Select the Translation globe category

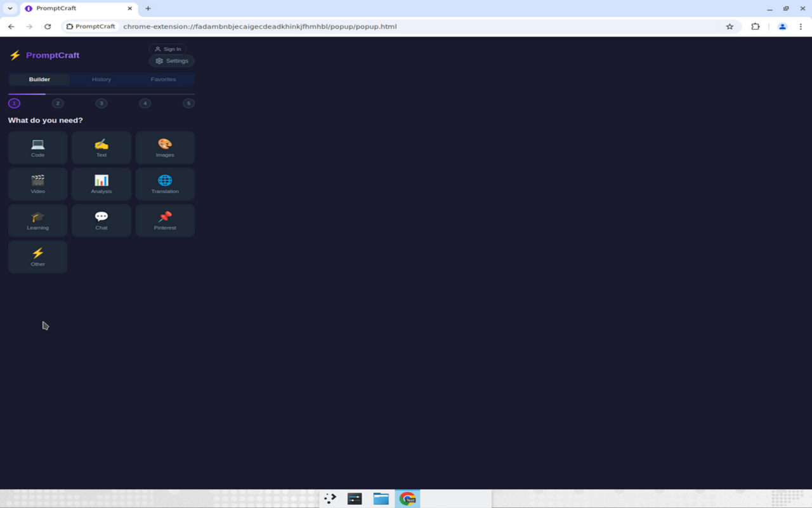[x=165, y=184]
